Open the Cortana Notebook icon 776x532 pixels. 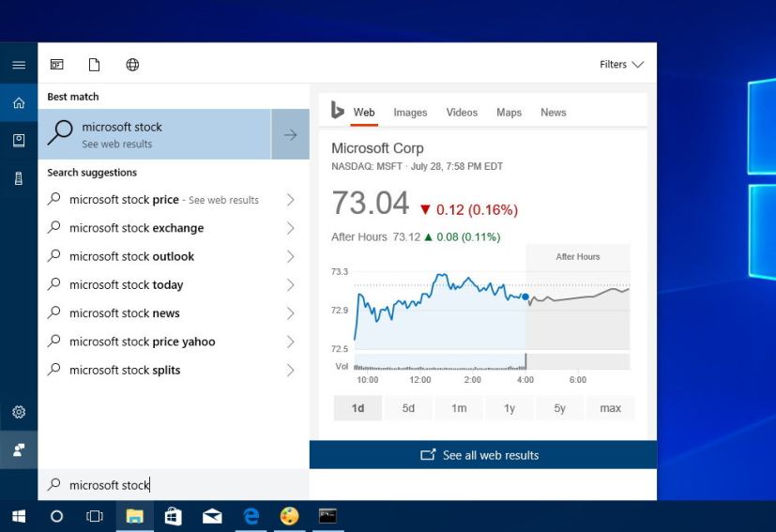19,141
